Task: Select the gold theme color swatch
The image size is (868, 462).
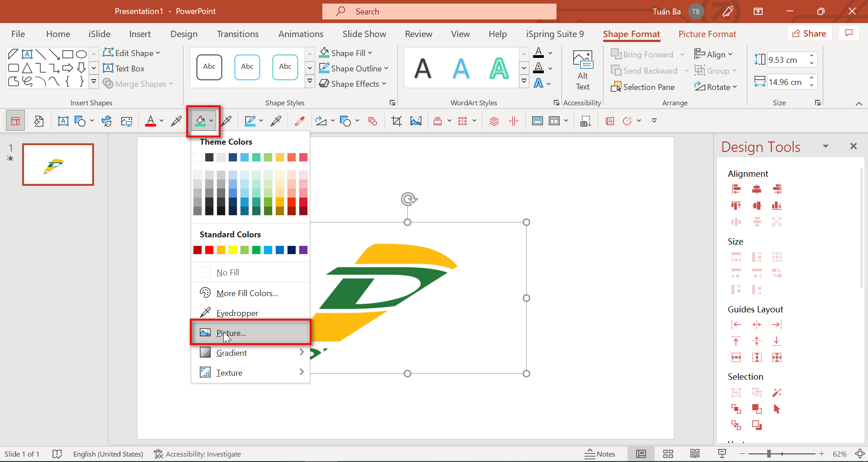Action: pyautogui.click(x=280, y=157)
